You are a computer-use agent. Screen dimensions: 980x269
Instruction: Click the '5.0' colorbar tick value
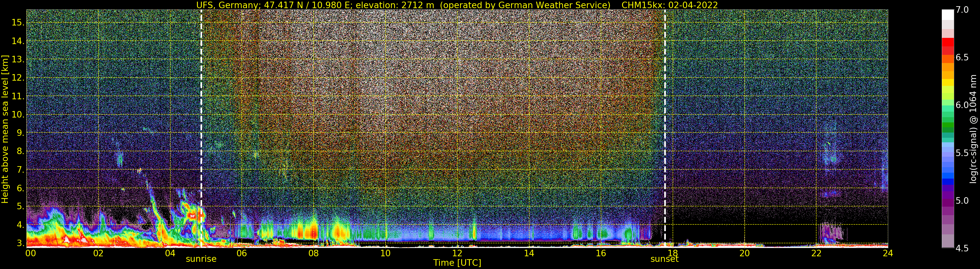962,200
